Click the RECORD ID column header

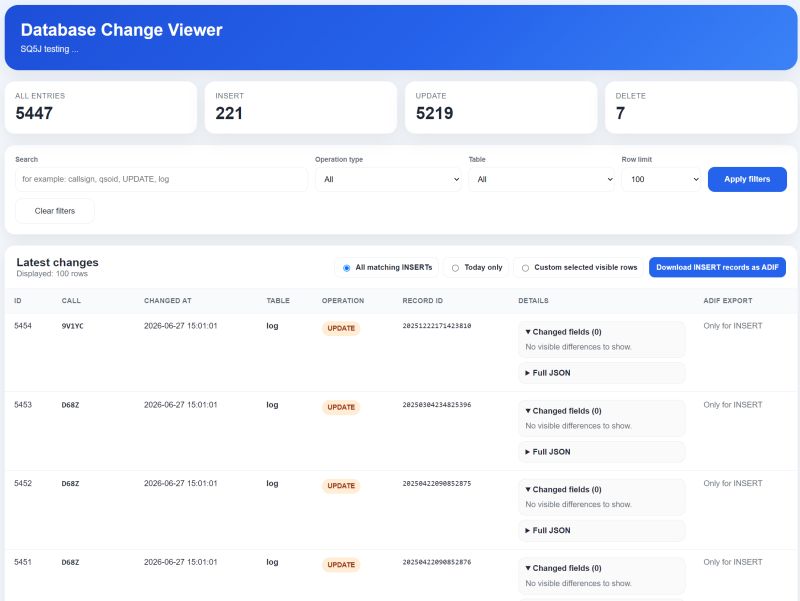click(422, 300)
